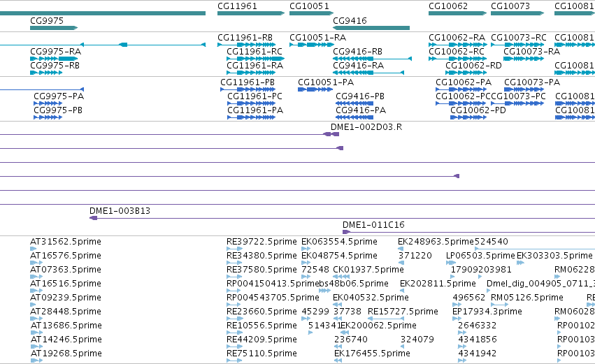595x364 pixels.
Task: Click the CG10073-RA transcript label
Action: click(x=531, y=52)
